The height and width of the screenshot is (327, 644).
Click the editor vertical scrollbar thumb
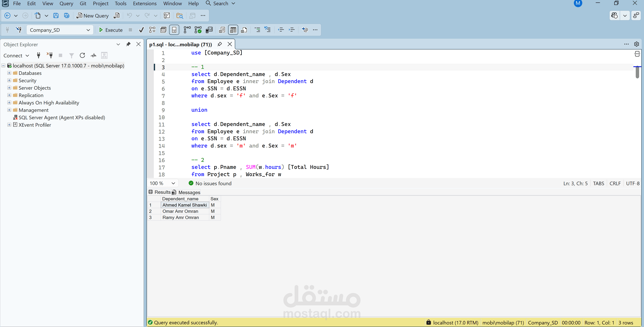(637, 72)
